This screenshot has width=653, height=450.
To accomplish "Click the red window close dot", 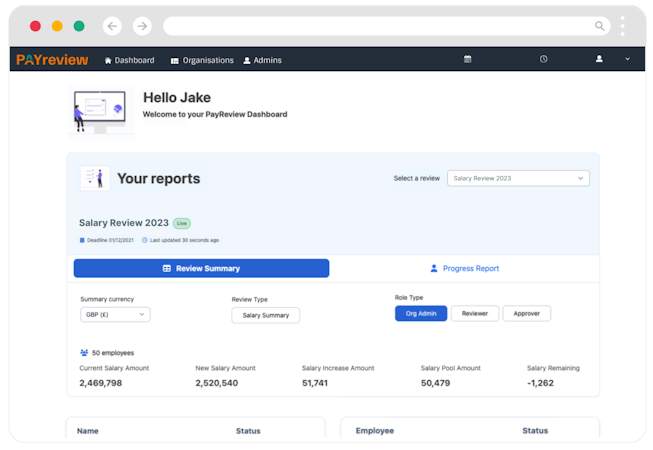I will (35, 26).
